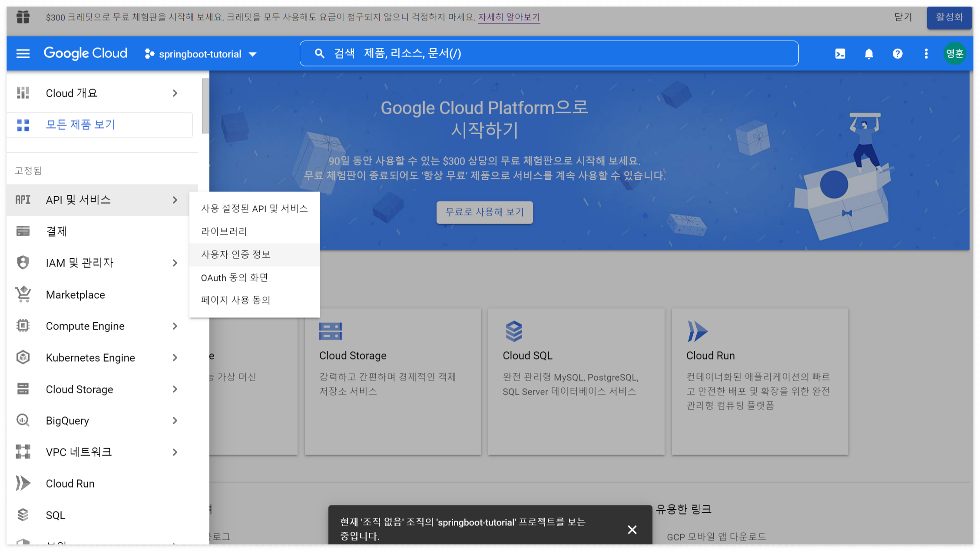Open the 자세히 알아보기 link
This screenshot has width=980, height=551.
pyautogui.click(x=509, y=17)
